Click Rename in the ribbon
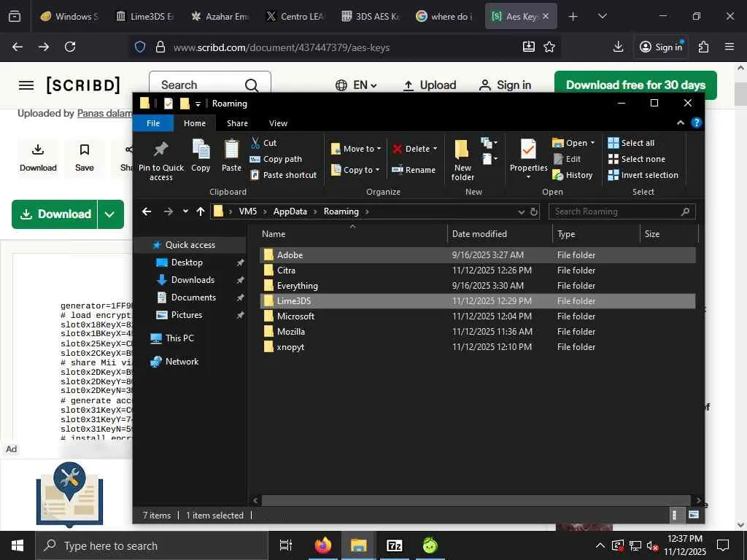The height and width of the screenshot is (560, 747). pos(414,169)
